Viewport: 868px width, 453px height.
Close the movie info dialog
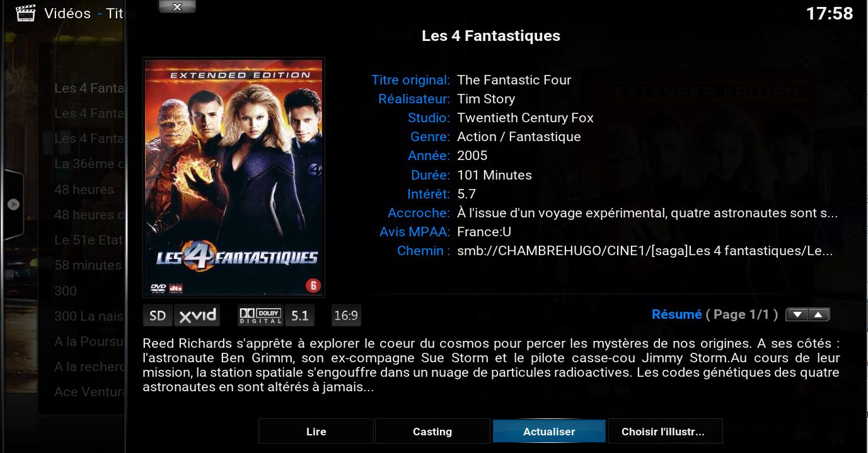point(177,7)
